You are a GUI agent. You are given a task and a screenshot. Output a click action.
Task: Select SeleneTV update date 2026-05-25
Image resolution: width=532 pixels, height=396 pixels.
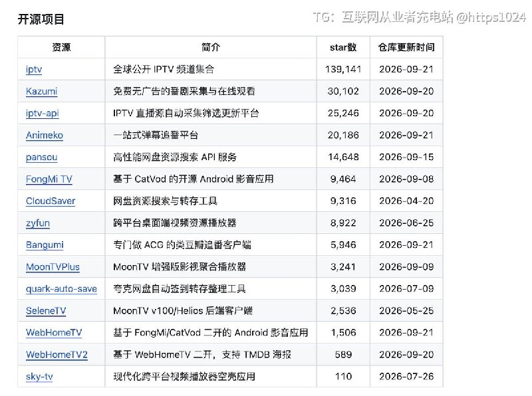(406, 310)
